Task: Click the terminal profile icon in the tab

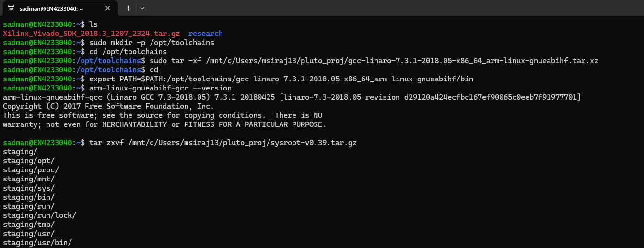Action: pyautogui.click(x=11, y=8)
